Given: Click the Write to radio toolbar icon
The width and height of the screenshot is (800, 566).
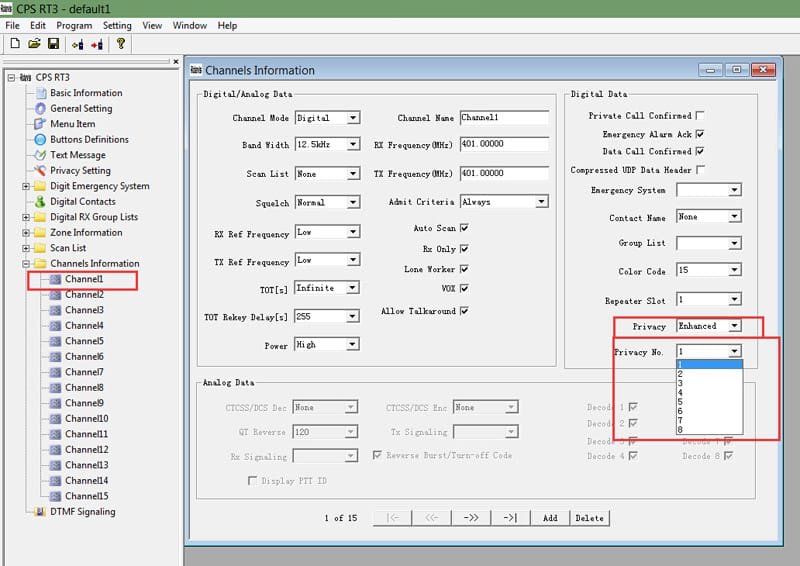Looking at the screenshot, I should [x=97, y=44].
